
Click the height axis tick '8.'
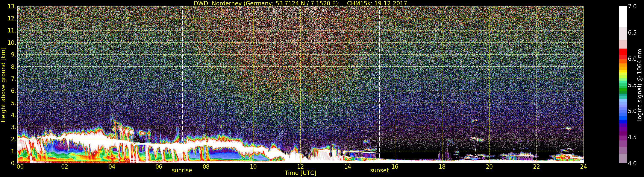point(13,67)
